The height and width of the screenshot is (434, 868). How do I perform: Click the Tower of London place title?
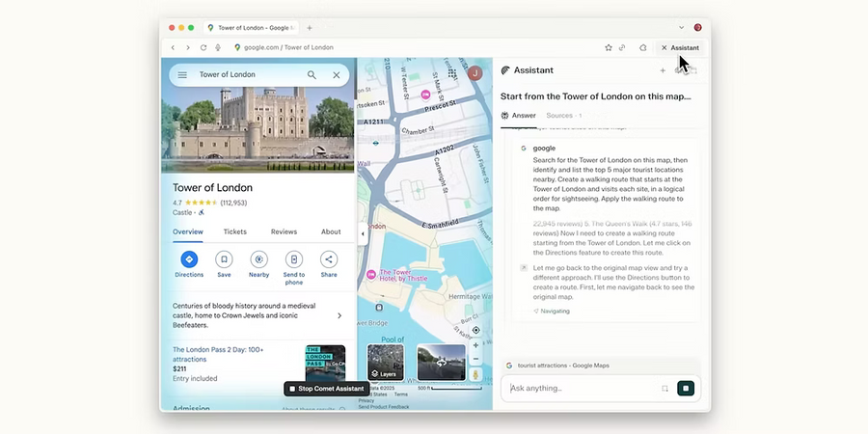tap(212, 188)
